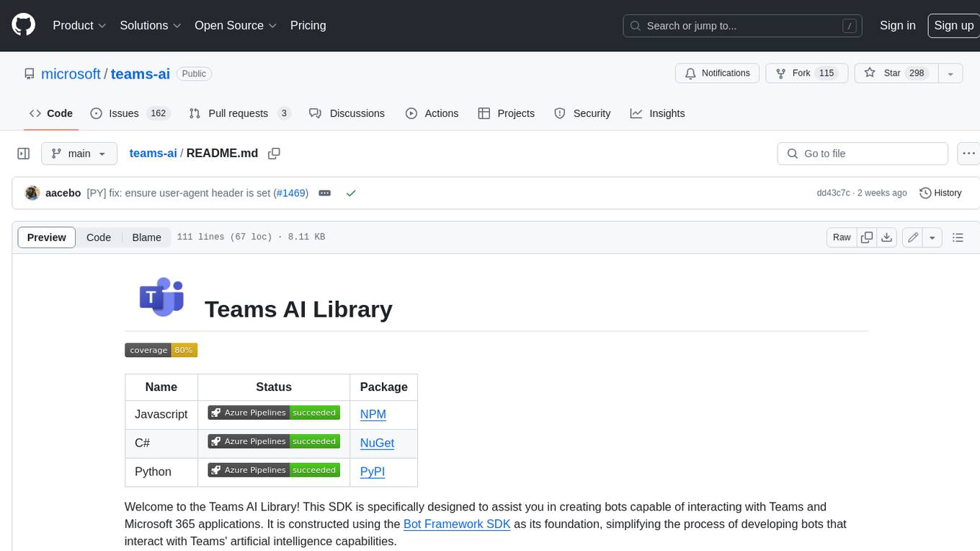980x551 pixels.
Task: Switch to Blame view
Action: click(x=146, y=237)
